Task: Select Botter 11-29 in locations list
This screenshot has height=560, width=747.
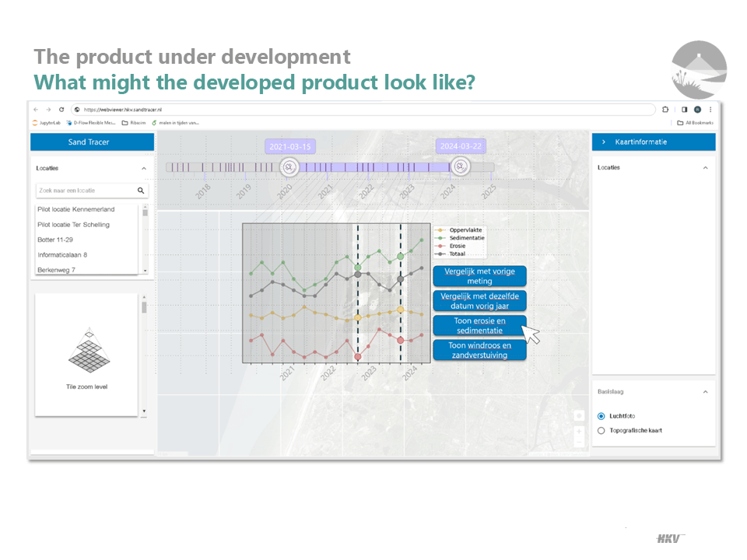Action: [55, 240]
